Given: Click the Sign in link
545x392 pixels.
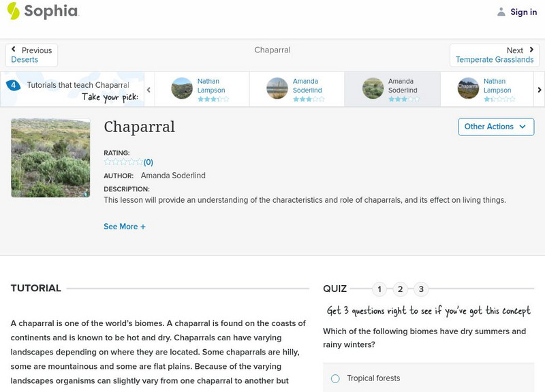Looking at the screenshot, I should (523, 12).
